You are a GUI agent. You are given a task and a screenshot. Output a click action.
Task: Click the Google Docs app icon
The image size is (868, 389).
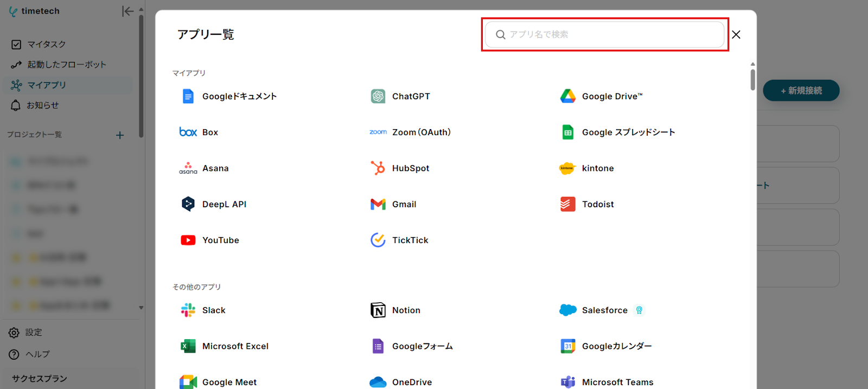(x=188, y=97)
